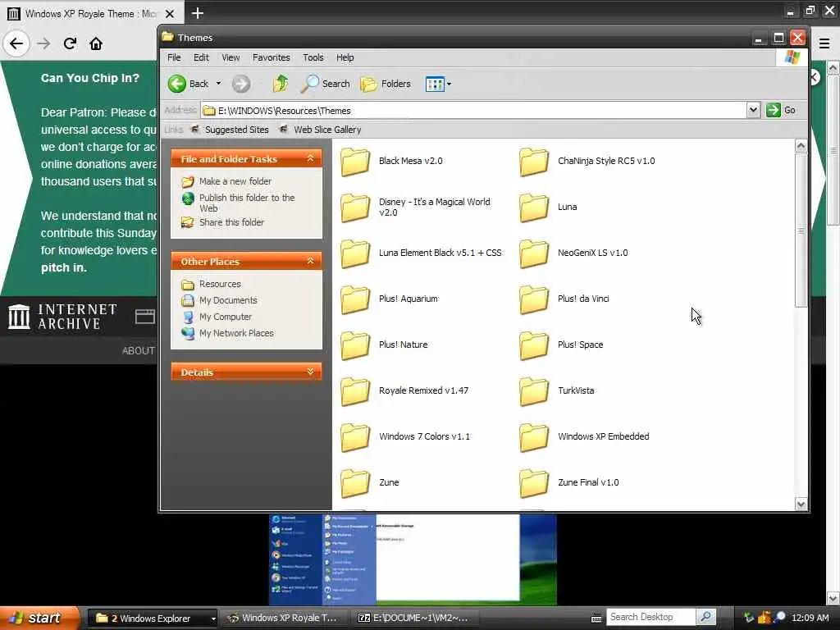The height and width of the screenshot is (630, 840).
Task: Click the Go button
Action: pos(781,111)
